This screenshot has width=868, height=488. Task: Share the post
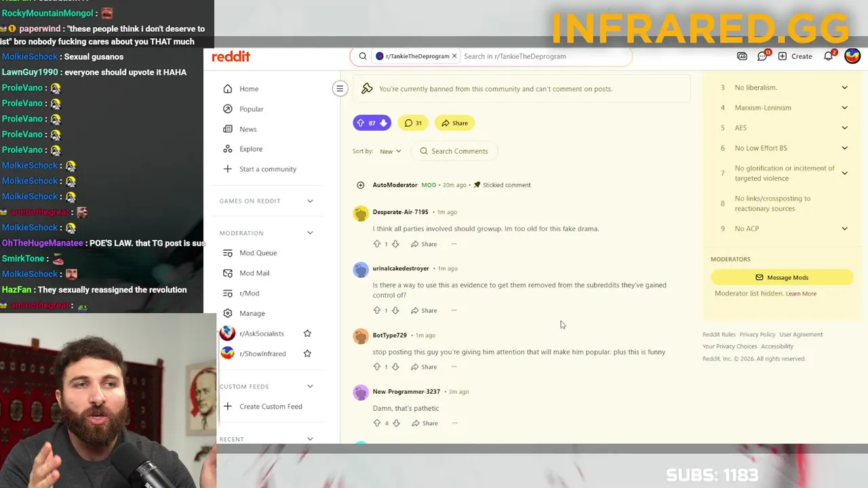click(454, 123)
